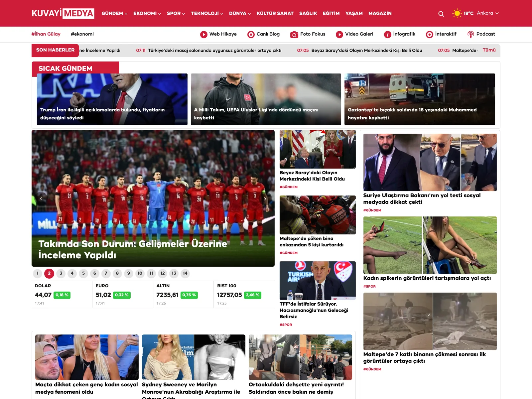Image resolution: width=532 pixels, height=399 pixels.
Task: Click the İnfografik info icon
Action: (x=387, y=34)
